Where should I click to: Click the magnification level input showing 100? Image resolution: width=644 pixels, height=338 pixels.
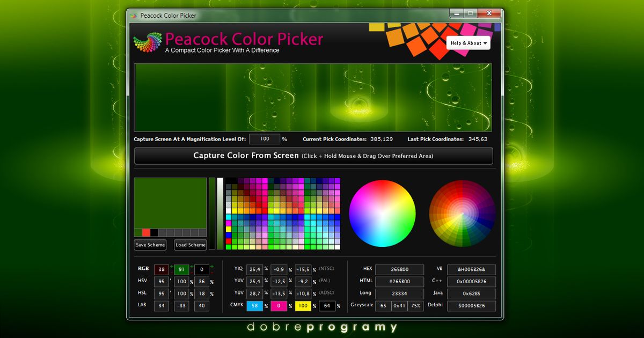pyautogui.click(x=264, y=139)
